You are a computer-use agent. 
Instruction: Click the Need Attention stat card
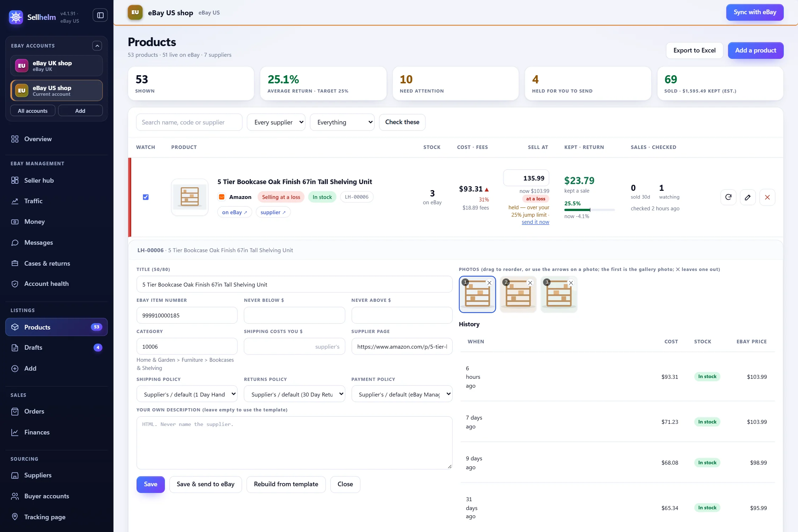(x=455, y=83)
